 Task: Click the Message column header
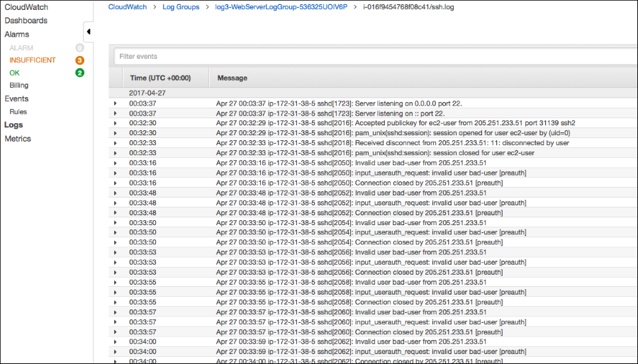(x=232, y=78)
